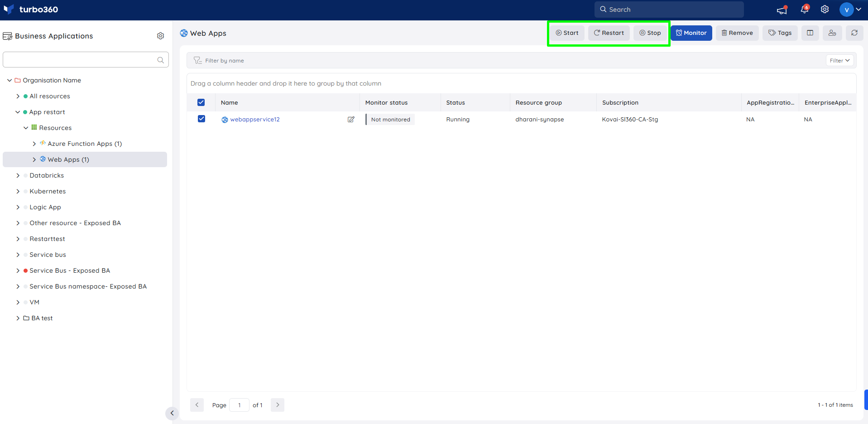
Task: Uncheck the webappservice12 row checkbox
Action: pos(201,119)
